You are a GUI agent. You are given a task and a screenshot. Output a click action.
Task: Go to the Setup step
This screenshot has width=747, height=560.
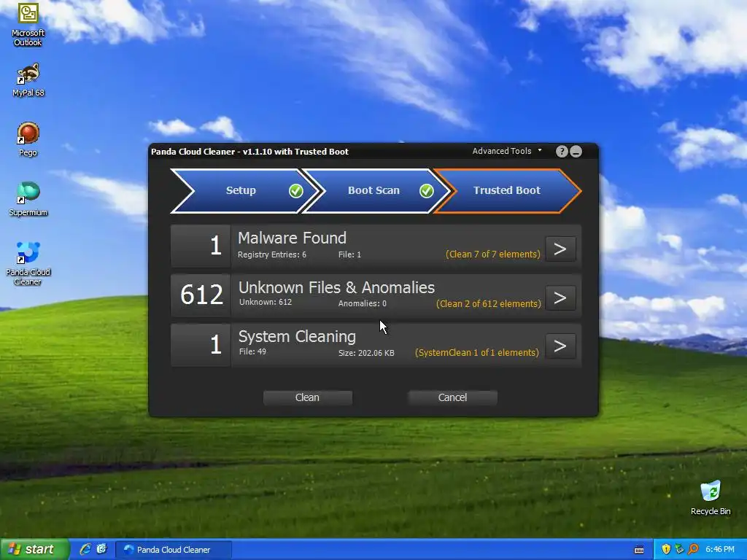[x=241, y=190]
